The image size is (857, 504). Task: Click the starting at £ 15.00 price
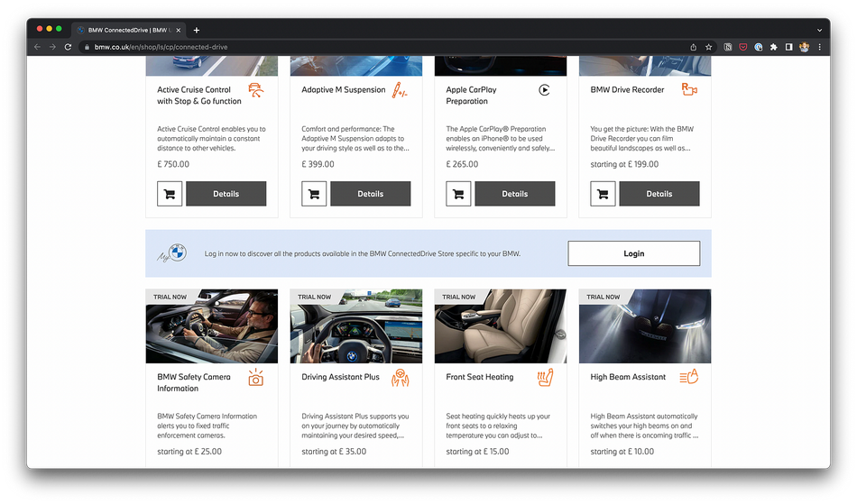477,452
